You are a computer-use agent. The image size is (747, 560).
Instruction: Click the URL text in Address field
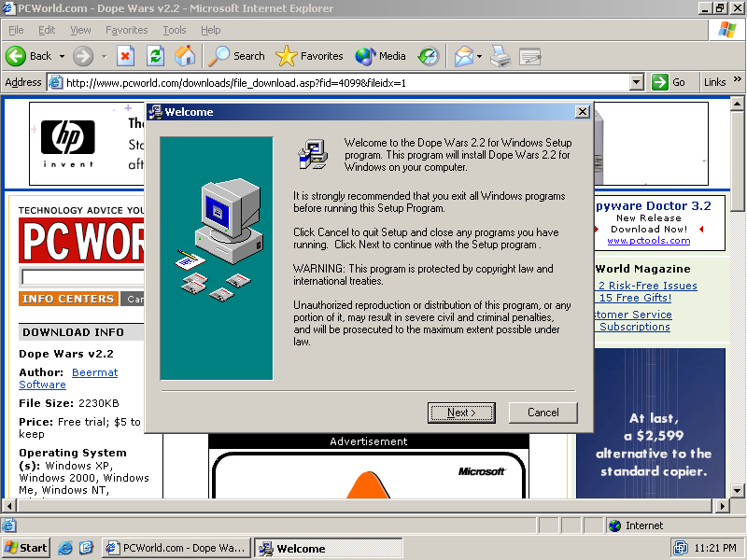click(x=236, y=83)
